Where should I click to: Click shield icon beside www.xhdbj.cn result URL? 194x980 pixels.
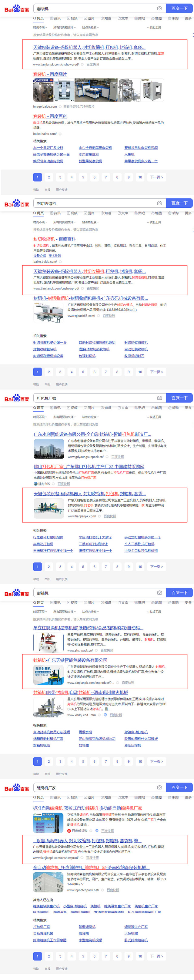pos(105,715)
